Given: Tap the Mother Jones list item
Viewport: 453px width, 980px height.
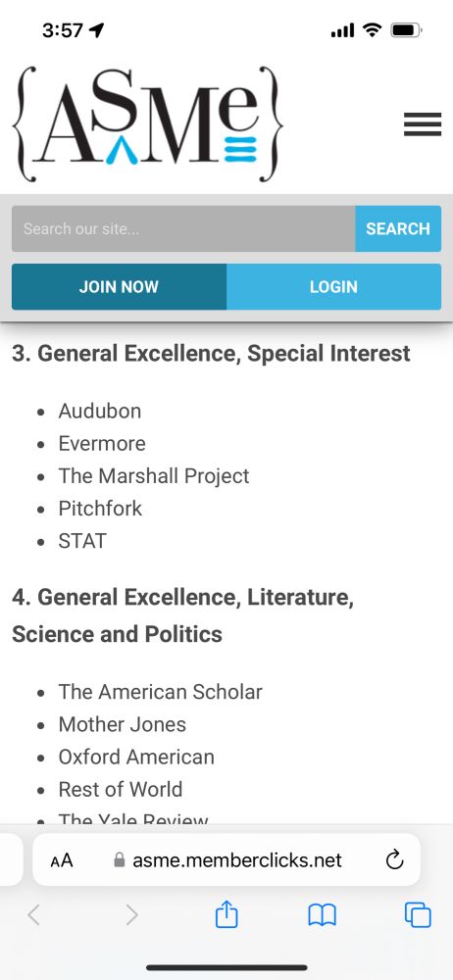Looking at the screenshot, I should pos(122,724).
